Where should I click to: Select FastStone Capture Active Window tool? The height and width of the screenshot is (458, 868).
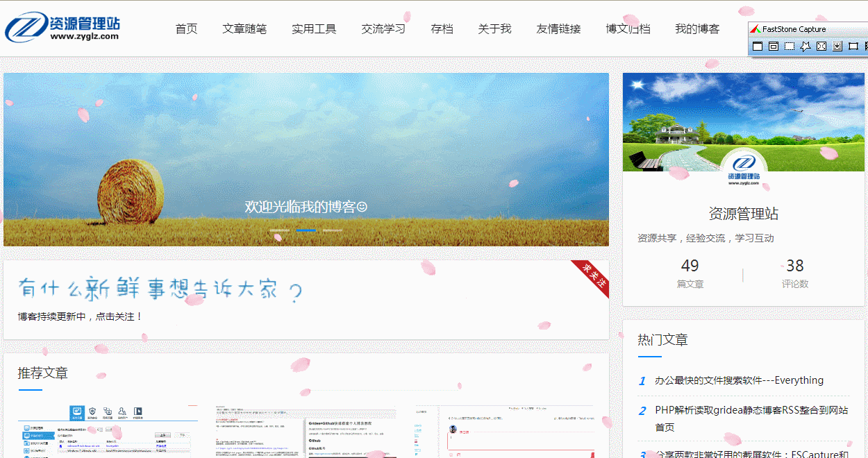click(x=758, y=46)
